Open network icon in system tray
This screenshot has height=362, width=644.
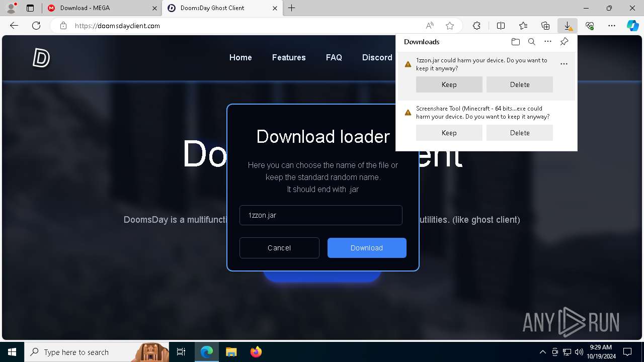567,352
